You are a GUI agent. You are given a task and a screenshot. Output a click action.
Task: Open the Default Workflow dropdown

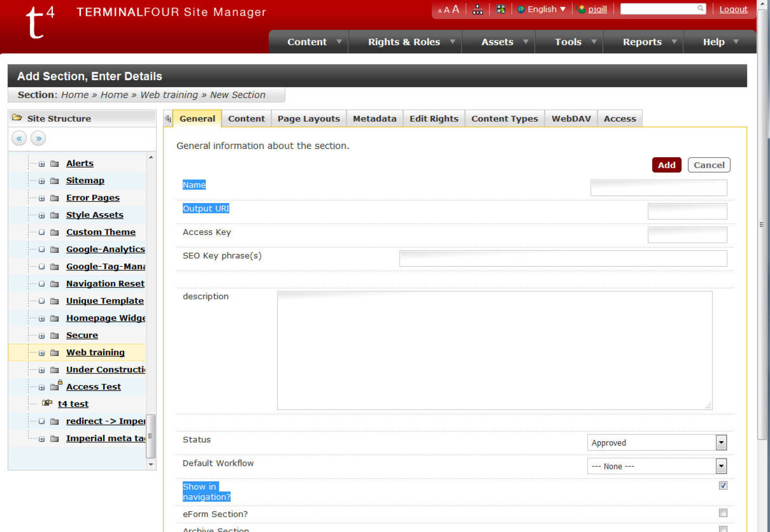(x=657, y=466)
